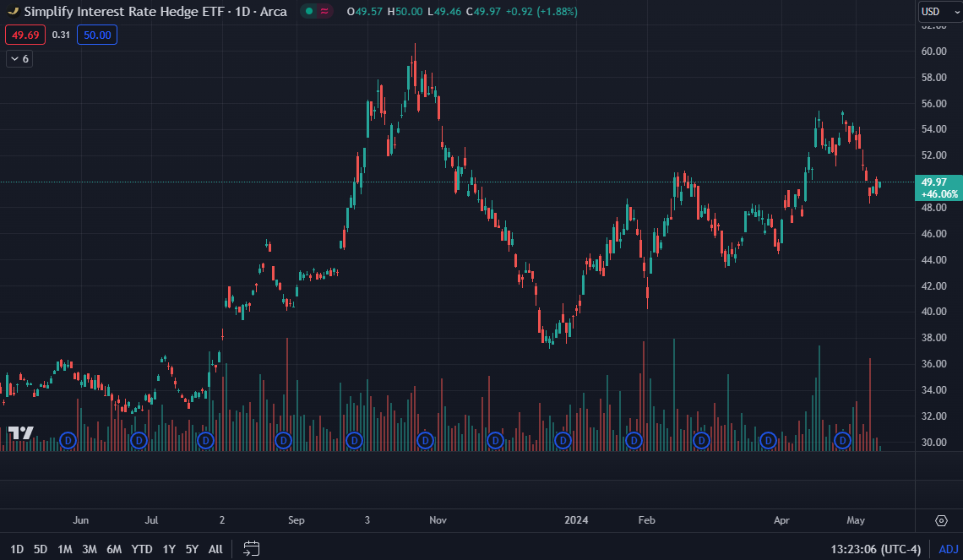Click the 44.00 price scale label

(933, 260)
